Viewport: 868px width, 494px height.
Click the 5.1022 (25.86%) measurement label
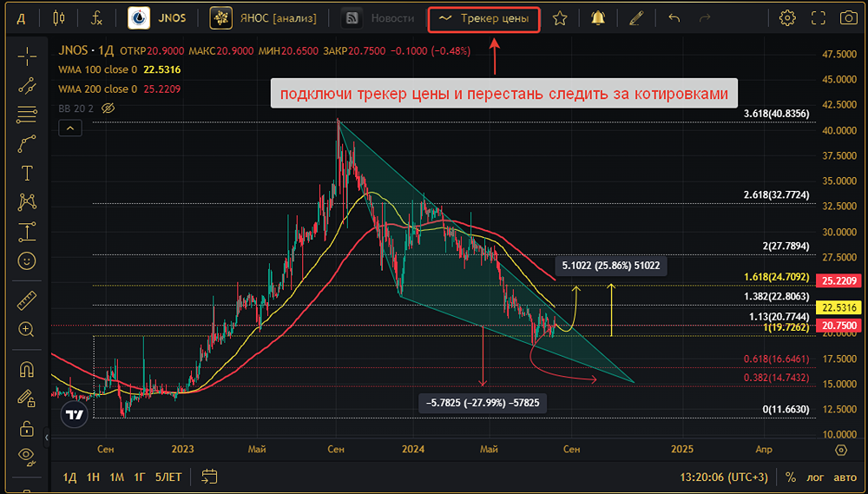(x=610, y=266)
